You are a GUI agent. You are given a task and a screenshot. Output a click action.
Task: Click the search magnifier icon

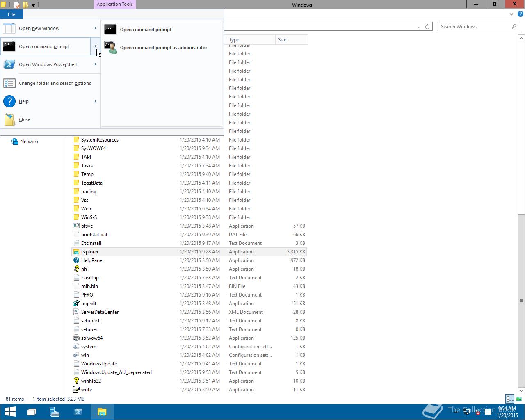tap(514, 27)
